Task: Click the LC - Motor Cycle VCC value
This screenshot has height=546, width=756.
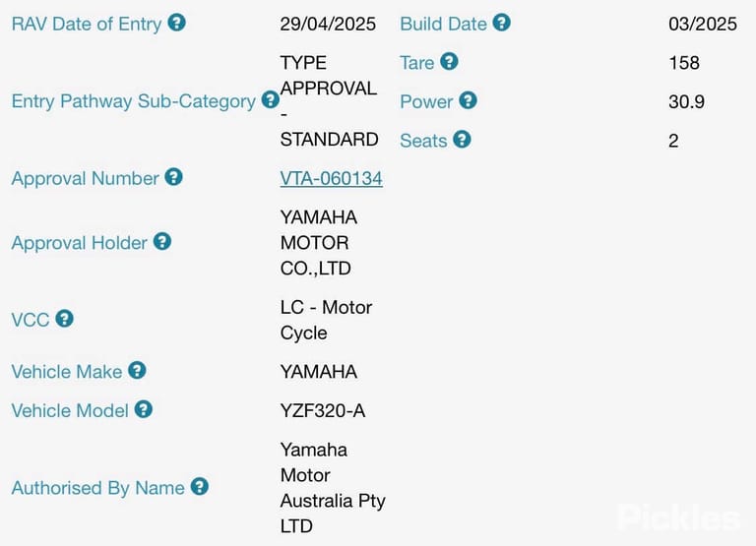Action: click(326, 320)
